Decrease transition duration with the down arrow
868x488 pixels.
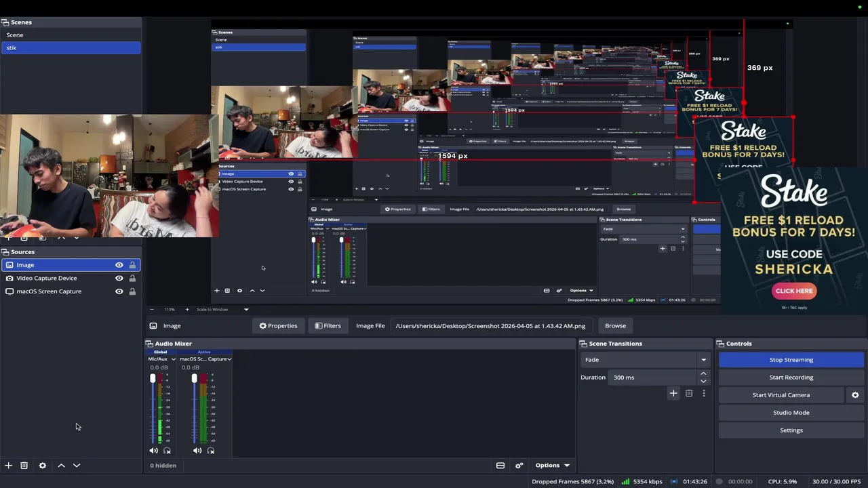point(703,382)
